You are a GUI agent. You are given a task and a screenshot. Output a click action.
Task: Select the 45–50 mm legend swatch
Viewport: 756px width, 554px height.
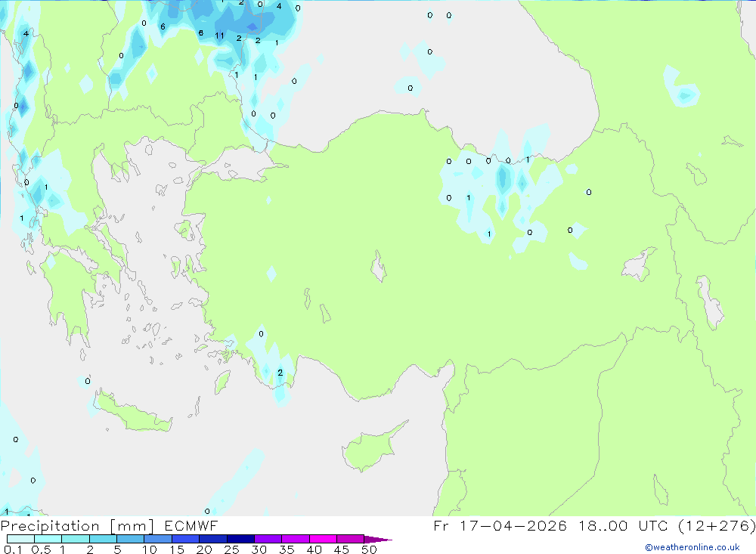[x=350, y=539]
